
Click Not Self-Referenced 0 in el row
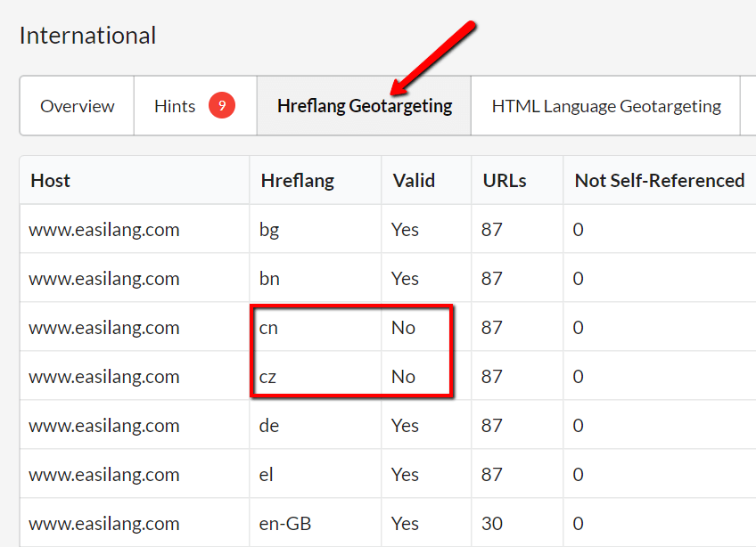[x=578, y=475]
